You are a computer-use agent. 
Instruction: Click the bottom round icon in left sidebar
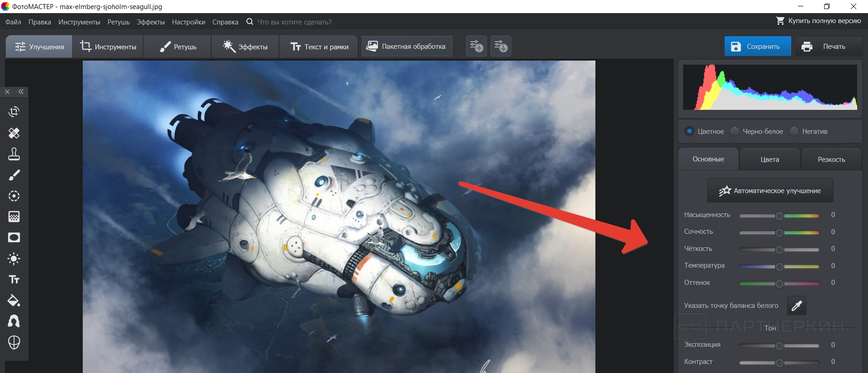14,343
